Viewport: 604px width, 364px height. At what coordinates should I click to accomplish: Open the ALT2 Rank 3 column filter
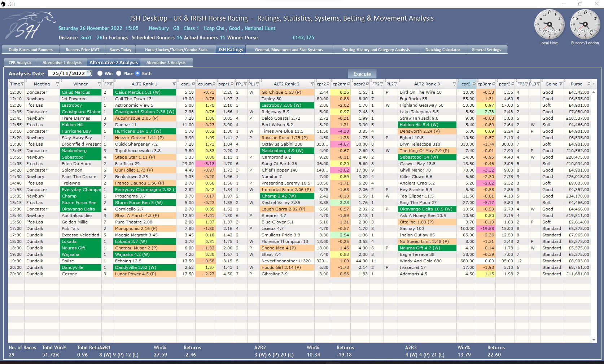tap(454, 84)
